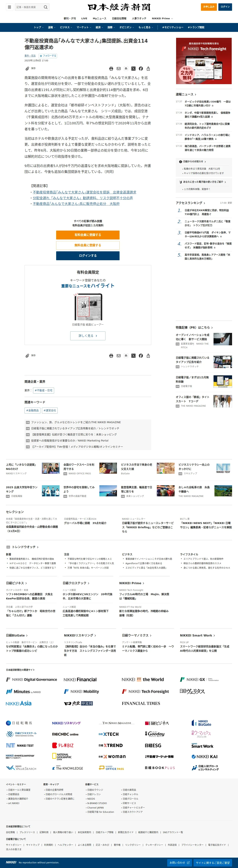Click the note icon above 関連企業・業界

(x=126, y=356)
